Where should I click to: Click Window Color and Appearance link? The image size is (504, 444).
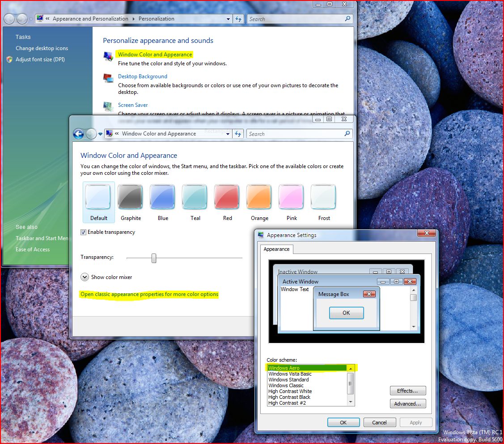coord(155,54)
